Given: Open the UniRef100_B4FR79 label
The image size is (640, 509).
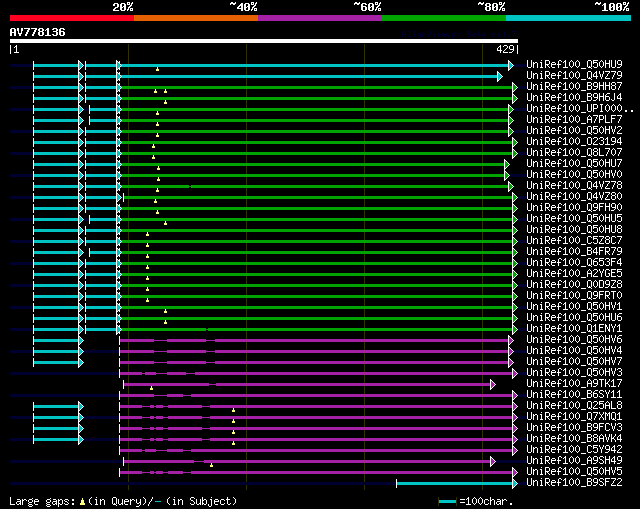Looking at the screenshot, I should pyautogui.click(x=574, y=251).
